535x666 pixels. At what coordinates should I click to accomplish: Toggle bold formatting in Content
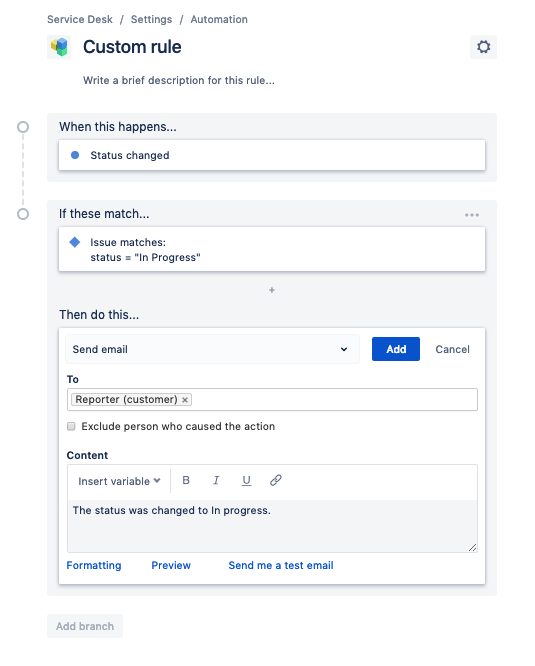coord(186,480)
